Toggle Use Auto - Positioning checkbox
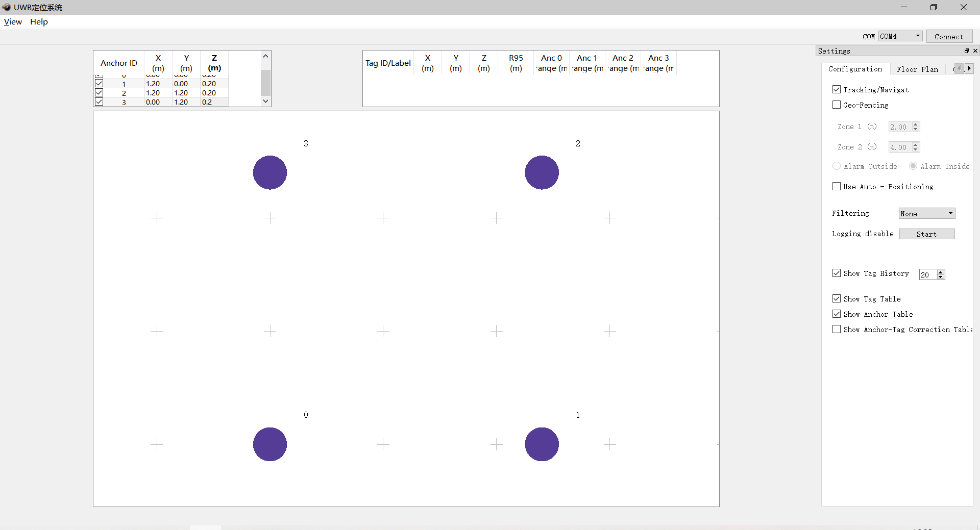This screenshot has height=530, width=980. (x=837, y=187)
